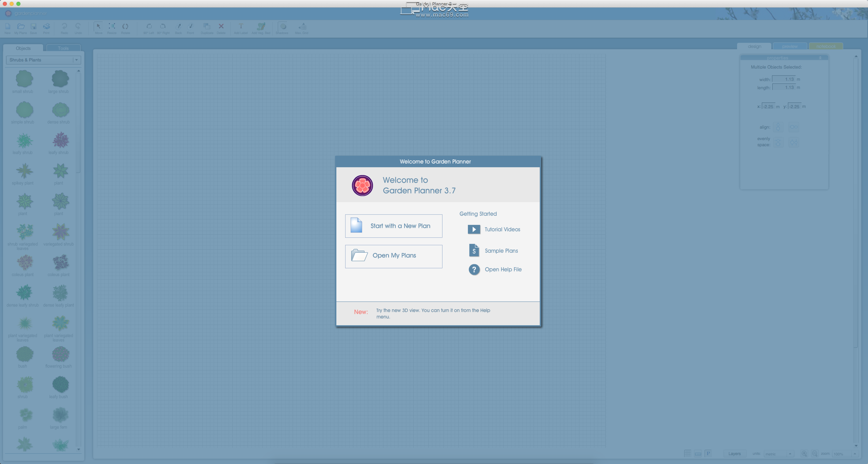Click the evenly space horizontally icon
868x464 pixels.
tap(793, 142)
